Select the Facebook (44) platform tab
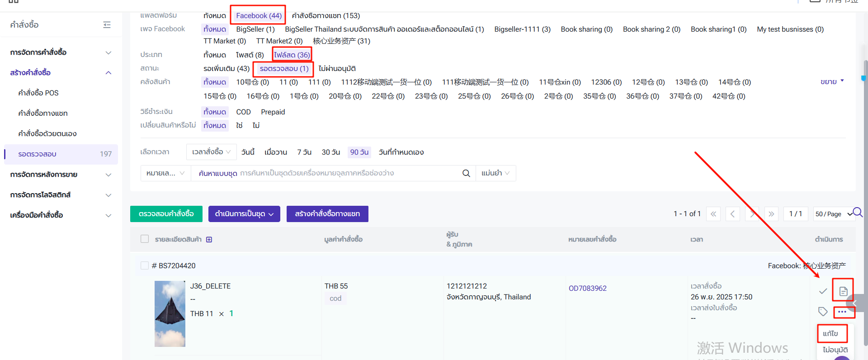Image resolution: width=868 pixels, height=360 pixels. 259,16
